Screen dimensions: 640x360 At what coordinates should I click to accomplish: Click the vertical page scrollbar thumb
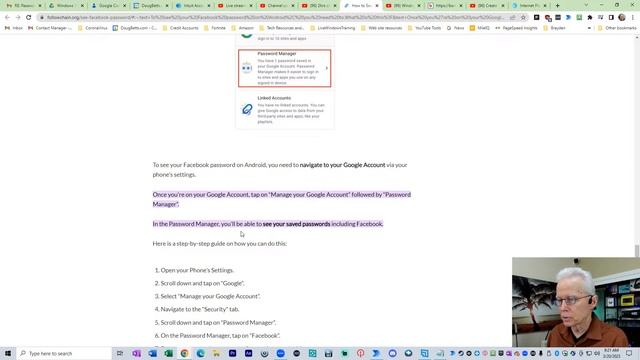(637, 251)
